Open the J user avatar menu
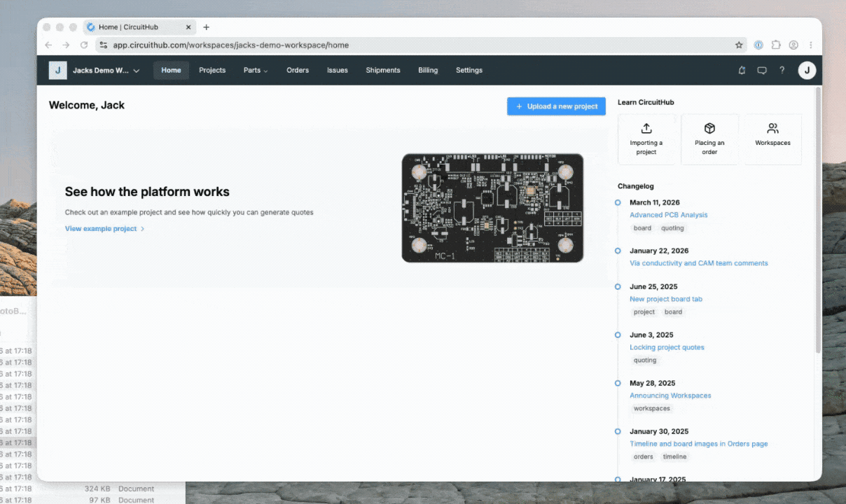 click(807, 70)
